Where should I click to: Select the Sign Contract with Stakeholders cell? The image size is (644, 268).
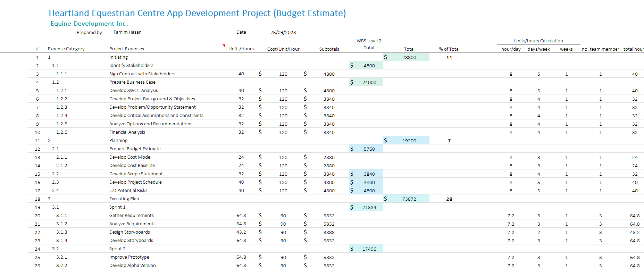(x=142, y=74)
